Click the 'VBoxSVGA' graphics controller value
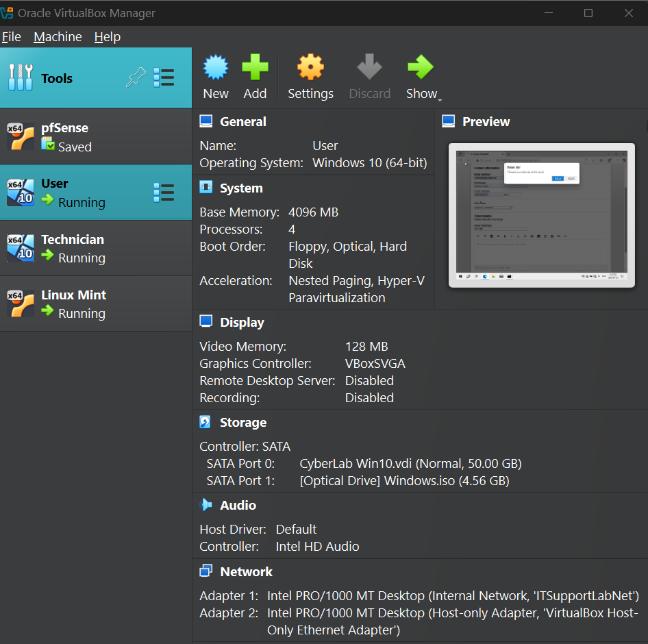This screenshot has width=648, height=644. tap(375, 363)
